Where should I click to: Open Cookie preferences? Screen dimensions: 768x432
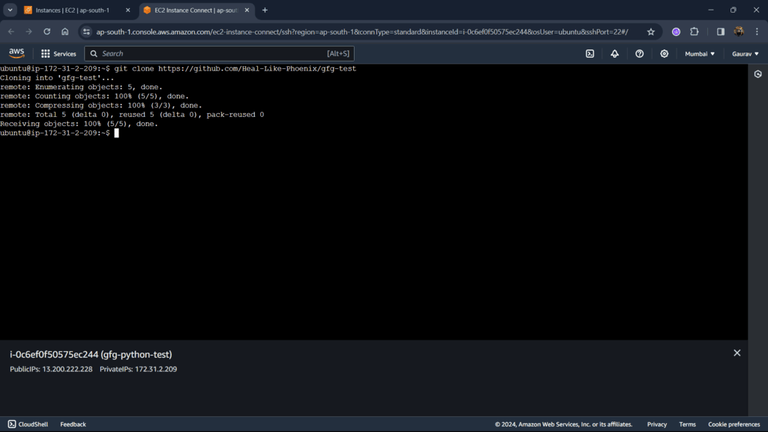click(734, 424)
